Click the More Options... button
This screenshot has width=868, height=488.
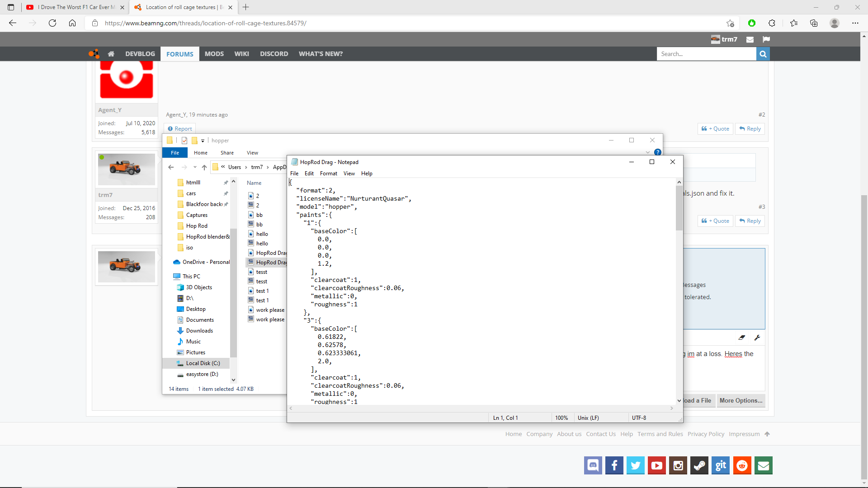[x=741, y=400]
